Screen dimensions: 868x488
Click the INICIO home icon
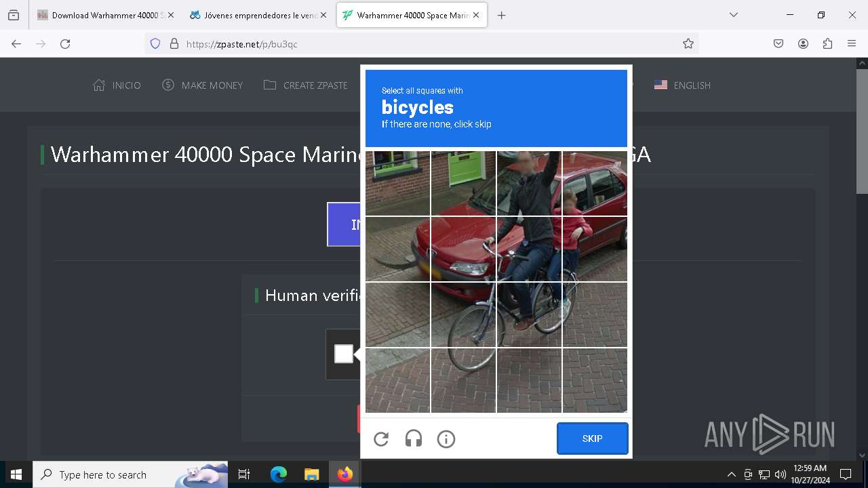[99, 85]
